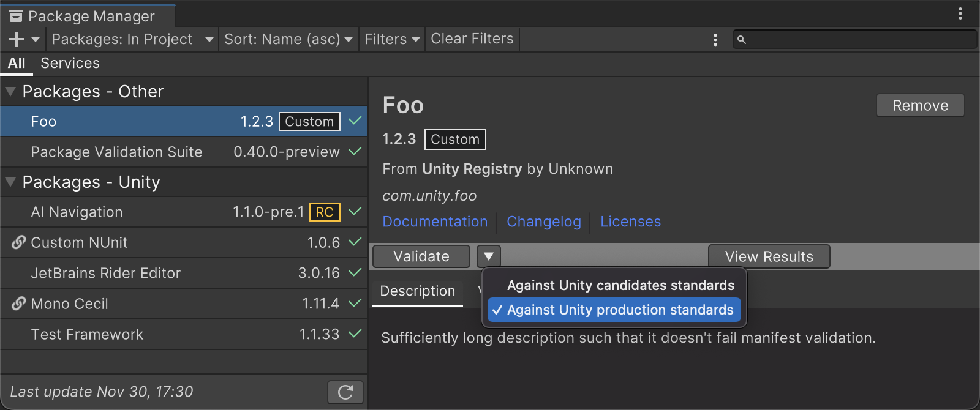Open the window kebab menu beside the tab
Screen dimensions: 980x410
960,13
